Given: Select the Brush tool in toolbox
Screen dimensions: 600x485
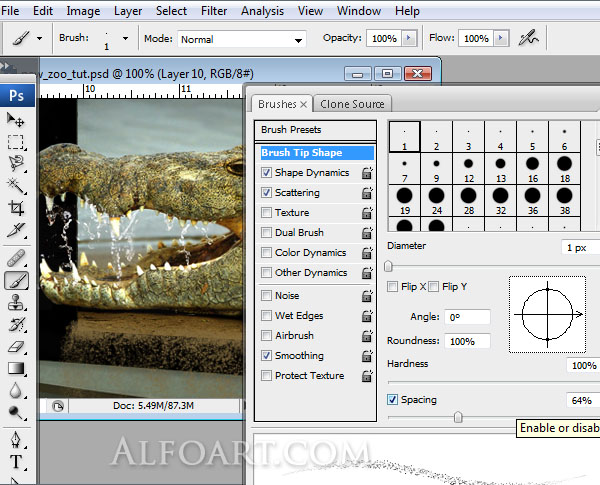Looking at the screenshot, I should 16,281.
